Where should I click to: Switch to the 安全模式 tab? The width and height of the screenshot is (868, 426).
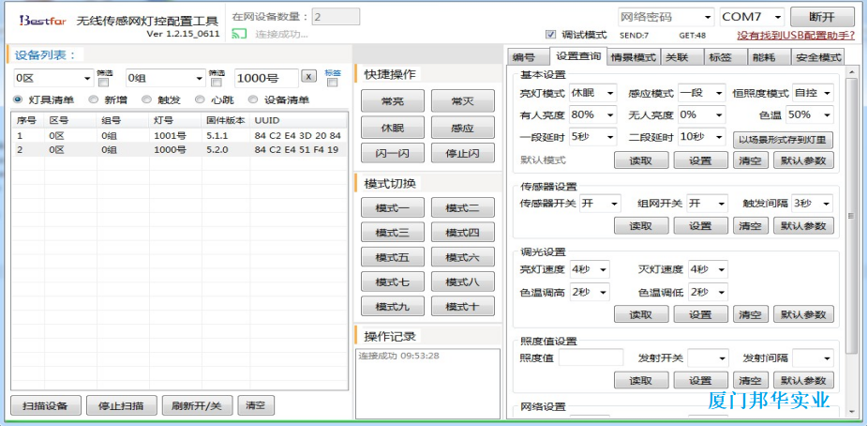tap(817, 57)
